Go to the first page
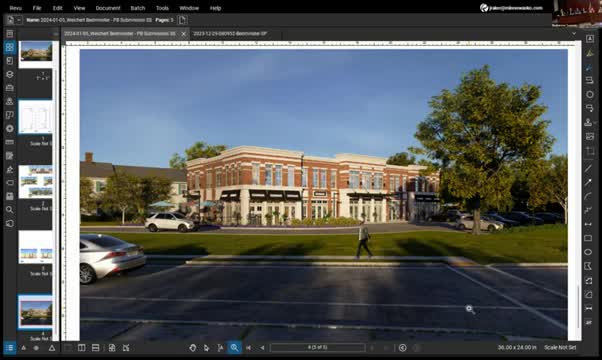This screenshot has width=602, height=360. click(248, 348)
